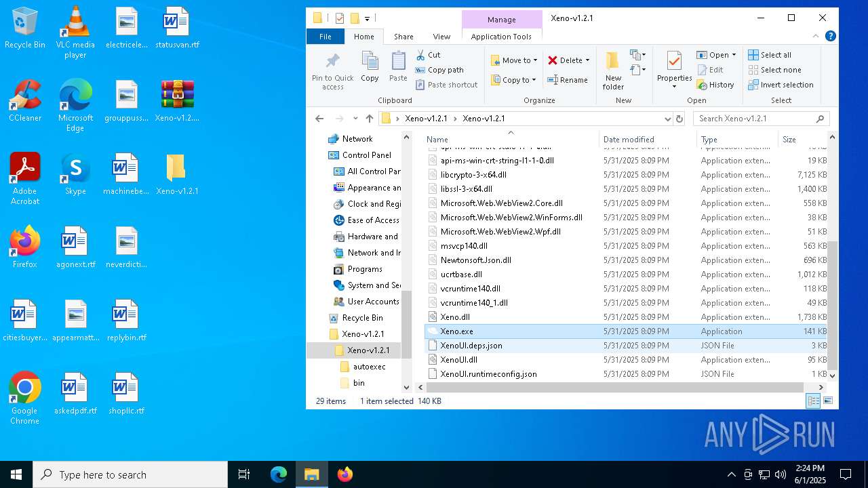Click Copy path in Clipboard group

click(439, 70)
